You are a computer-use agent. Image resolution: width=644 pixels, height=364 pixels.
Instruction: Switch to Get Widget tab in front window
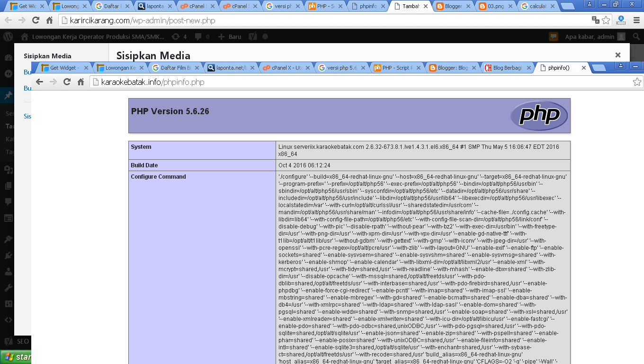tap(65, 68)
